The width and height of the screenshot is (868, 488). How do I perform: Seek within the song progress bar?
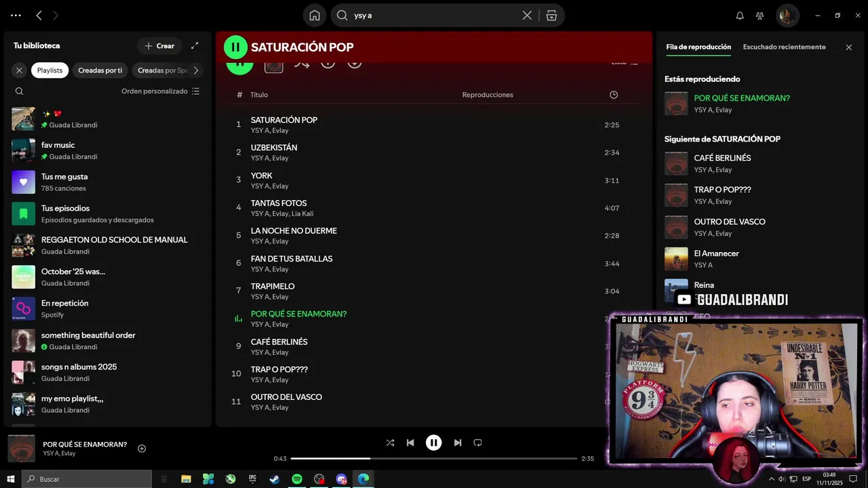[434, 459]
